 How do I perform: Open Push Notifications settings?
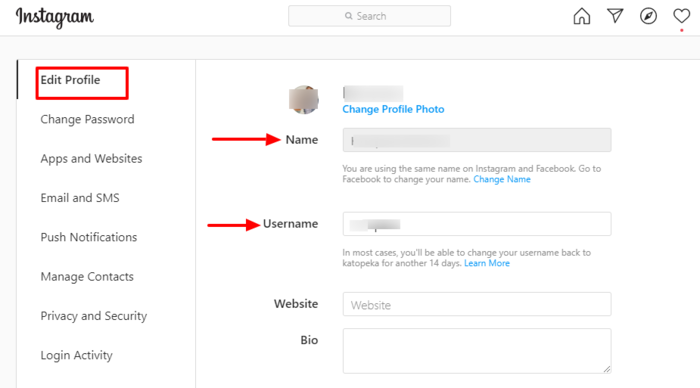point(88,237)
